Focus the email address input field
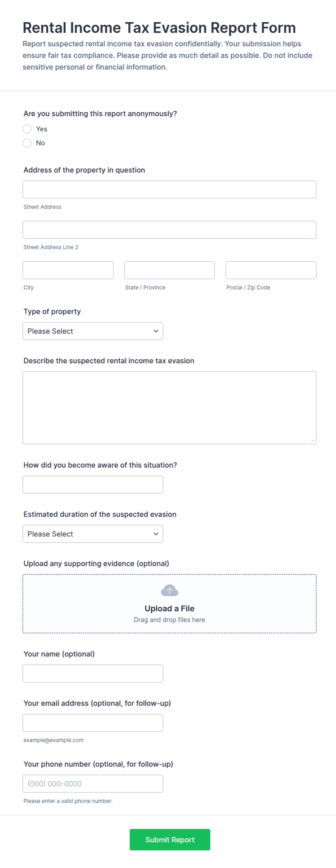 point(93,723)
